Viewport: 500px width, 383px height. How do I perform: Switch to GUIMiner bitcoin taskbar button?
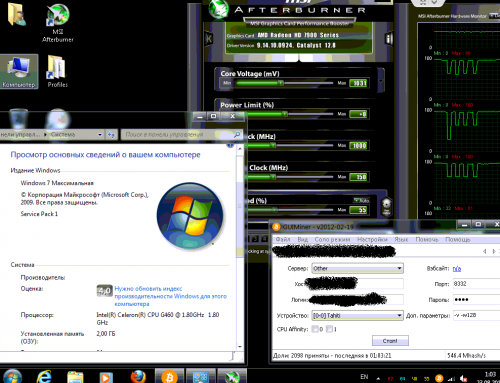169,376
